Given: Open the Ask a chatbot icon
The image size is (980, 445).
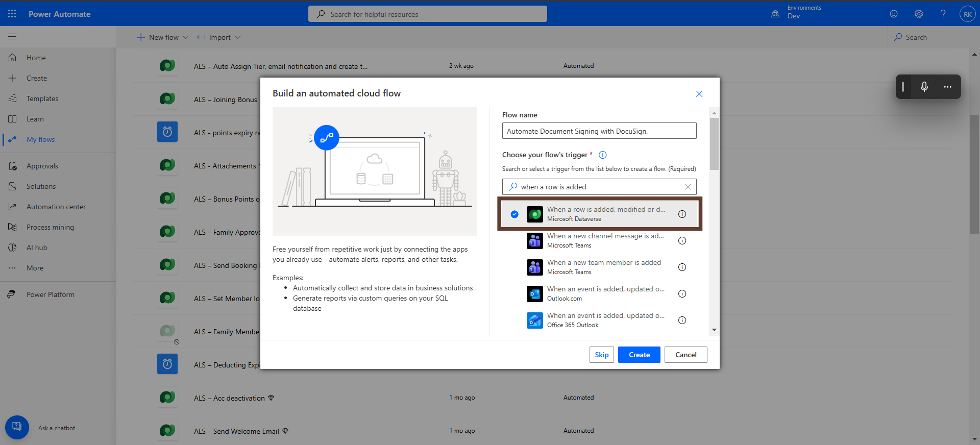Looking at the screenshot, I should click(x=17, y=427).
